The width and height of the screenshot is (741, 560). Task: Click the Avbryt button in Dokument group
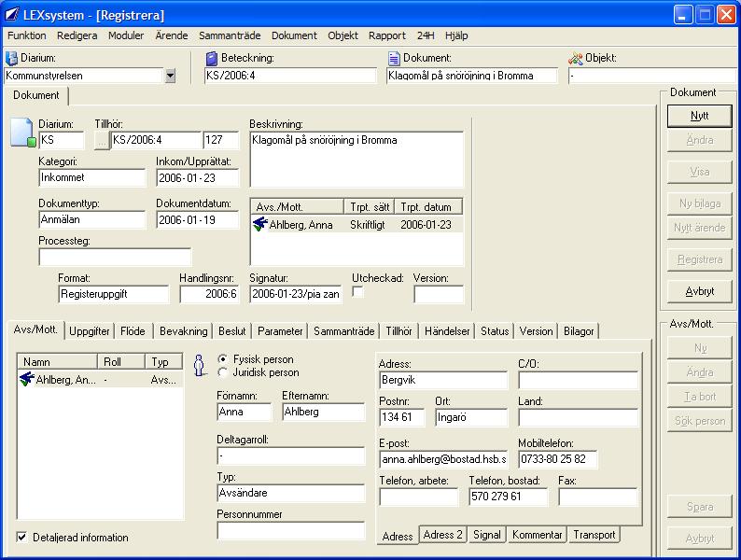point(699,291)
